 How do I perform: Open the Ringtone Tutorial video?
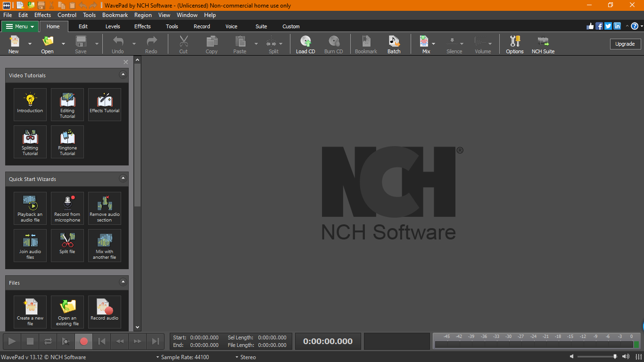(x=67, y=142)
